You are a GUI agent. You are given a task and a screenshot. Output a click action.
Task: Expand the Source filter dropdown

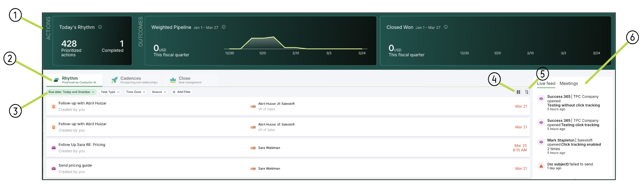159,92
